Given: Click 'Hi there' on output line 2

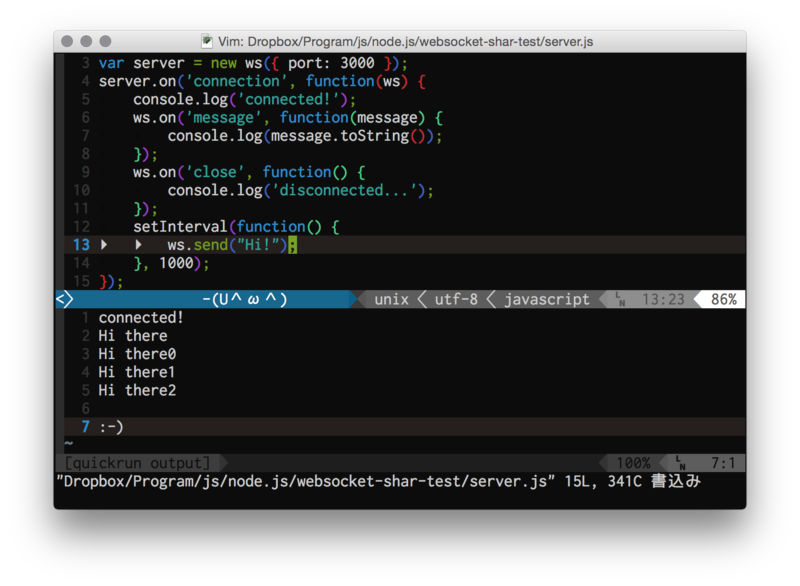Looking at the screenshot, I should (x=133, y=336).
